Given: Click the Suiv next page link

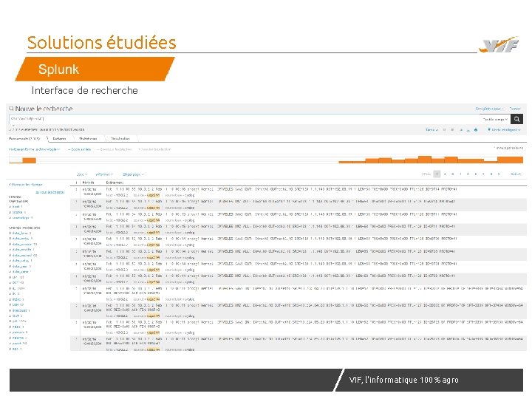Looking at the screenshot, I should click(516, 174).
